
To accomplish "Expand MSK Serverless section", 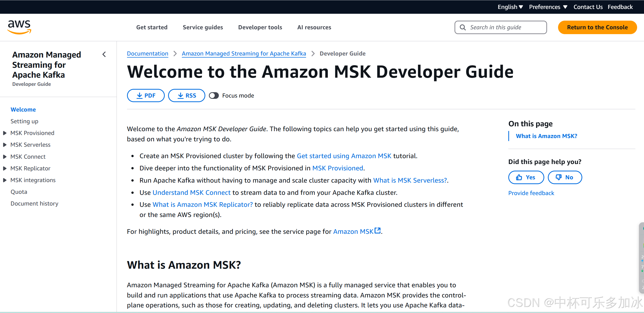I will 5,145.
